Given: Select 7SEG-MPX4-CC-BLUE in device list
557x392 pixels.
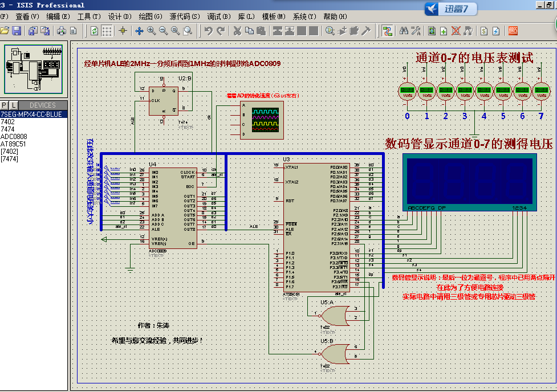Looking at the screenshot, I should tap(34, 115).
